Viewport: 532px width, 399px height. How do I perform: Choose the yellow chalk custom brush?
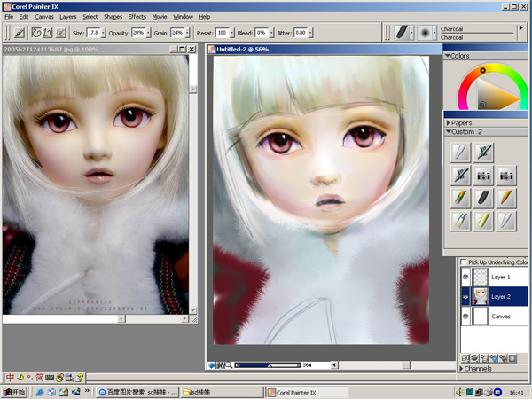tap(483, 221)
